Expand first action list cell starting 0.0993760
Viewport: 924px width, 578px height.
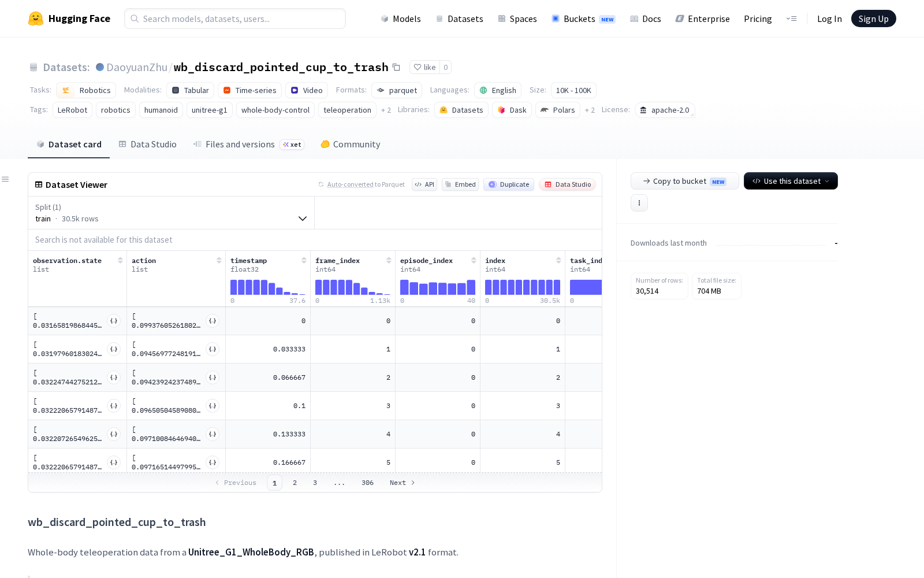tap(213, 321)
